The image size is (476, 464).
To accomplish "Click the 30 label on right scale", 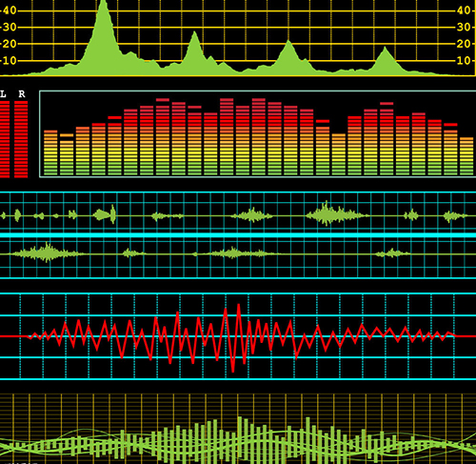I will click(x=464, y=27).
